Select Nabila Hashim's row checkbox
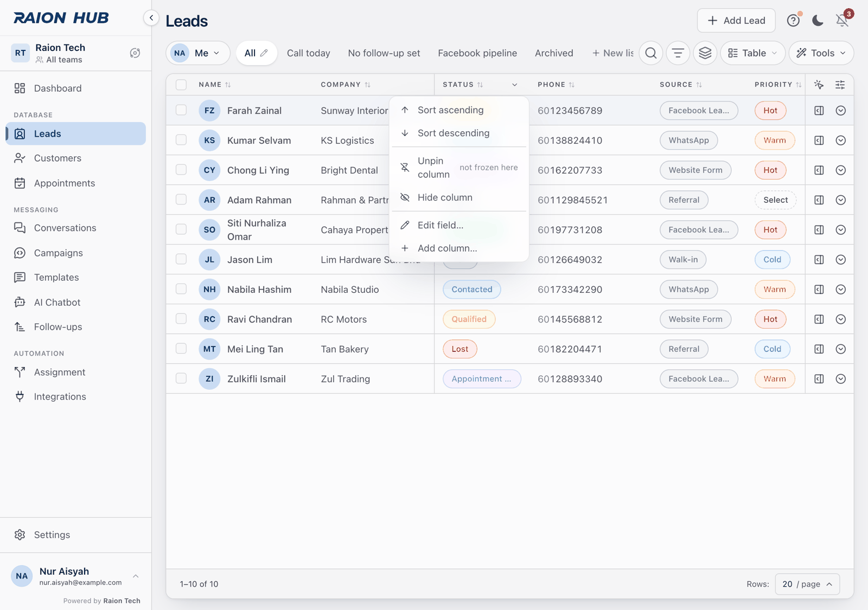868x610 pixels. pyautogui.click(x=181, y=289)
